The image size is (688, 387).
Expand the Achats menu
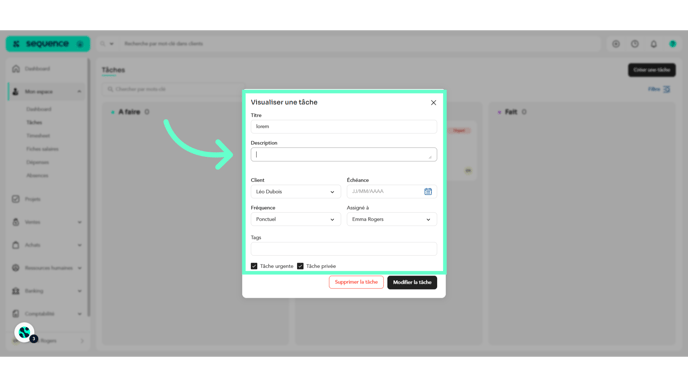point(79,245)
